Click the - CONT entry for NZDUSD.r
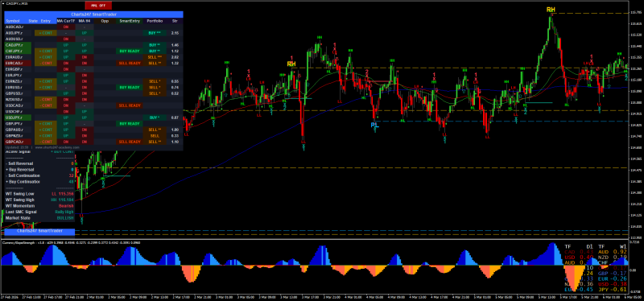644x301 pixels. tap(45, 99)
